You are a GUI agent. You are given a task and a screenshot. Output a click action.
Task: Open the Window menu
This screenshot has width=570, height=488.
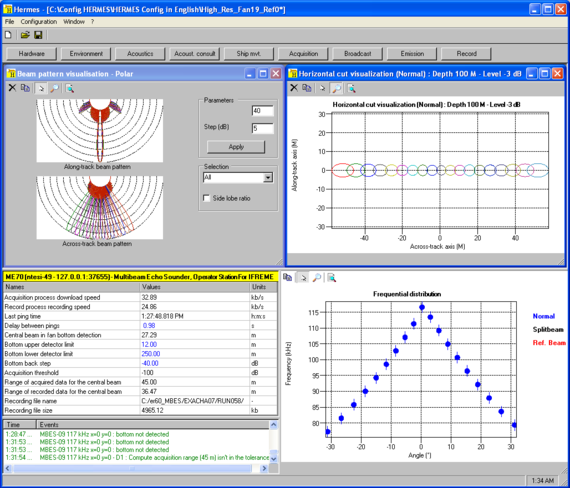point(74,21)
